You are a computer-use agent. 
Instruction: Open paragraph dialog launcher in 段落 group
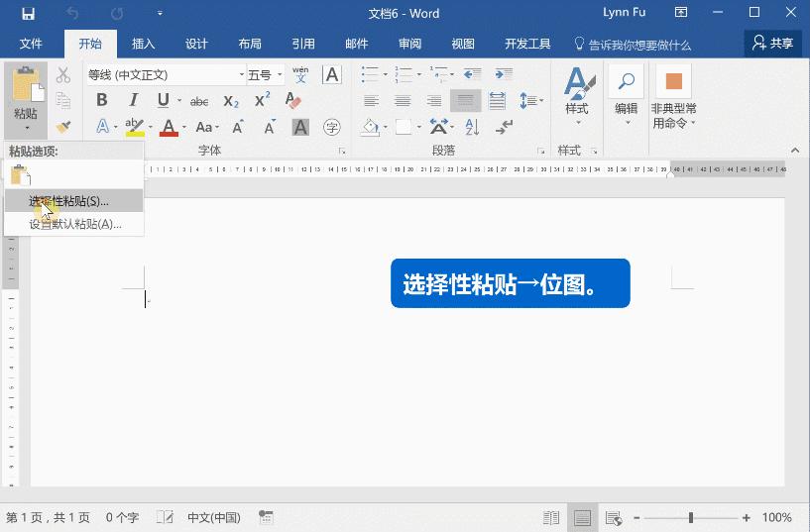point(541,152)
